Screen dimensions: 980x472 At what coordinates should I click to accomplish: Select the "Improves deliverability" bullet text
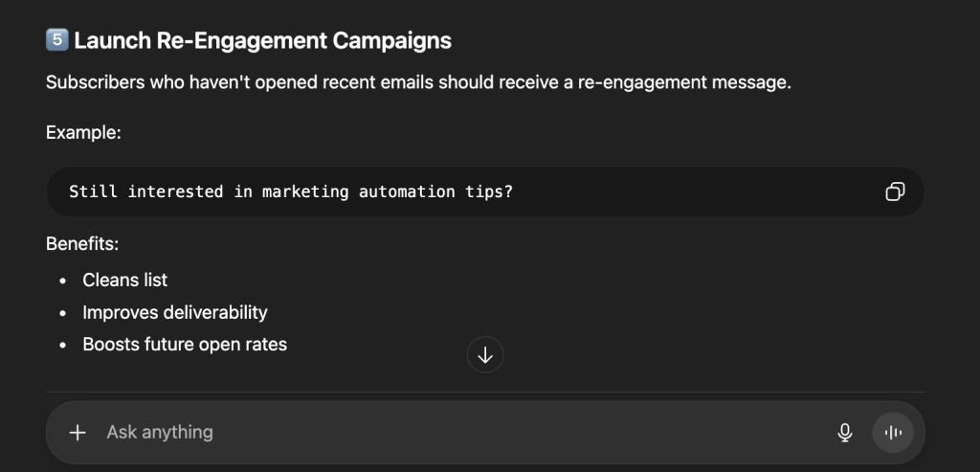[174, 312]
